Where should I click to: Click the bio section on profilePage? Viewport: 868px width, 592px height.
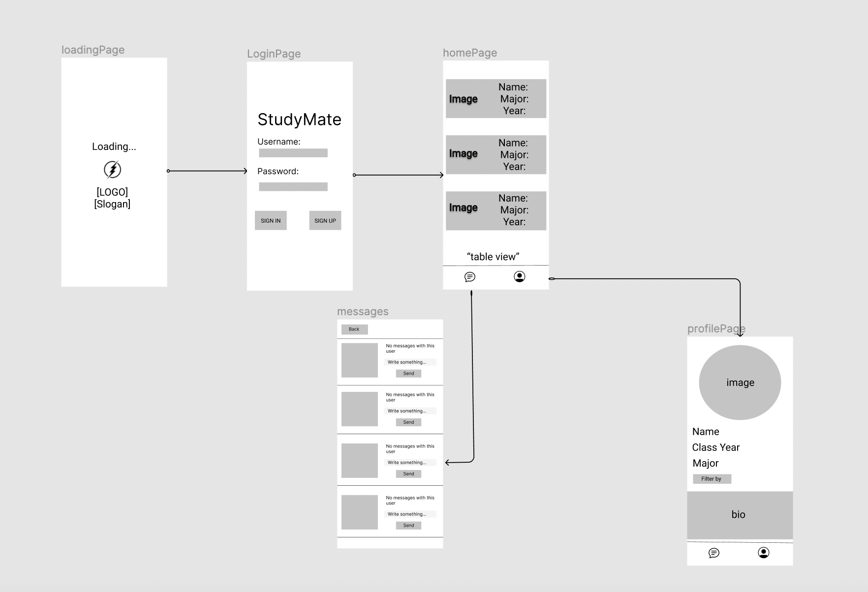[x=740, y=515]
